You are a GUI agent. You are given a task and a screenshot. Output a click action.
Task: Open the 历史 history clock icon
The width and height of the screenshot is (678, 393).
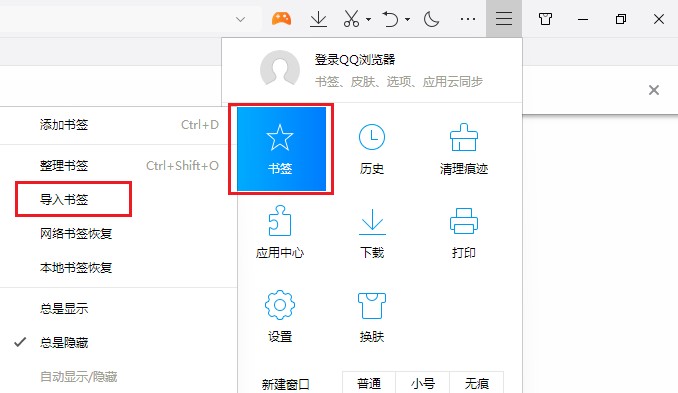coord(372,149)
